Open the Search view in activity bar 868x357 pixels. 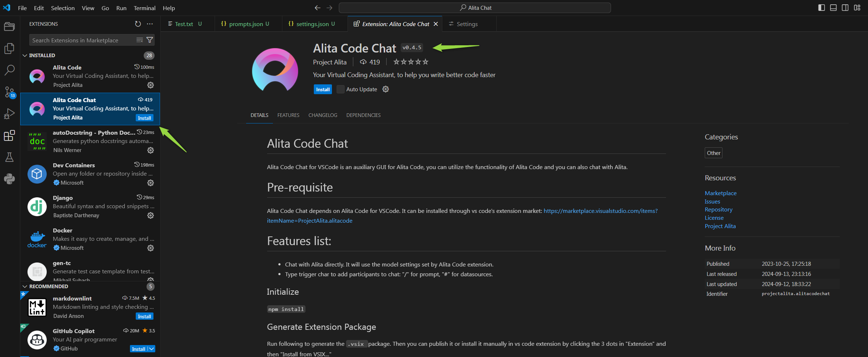9,70
